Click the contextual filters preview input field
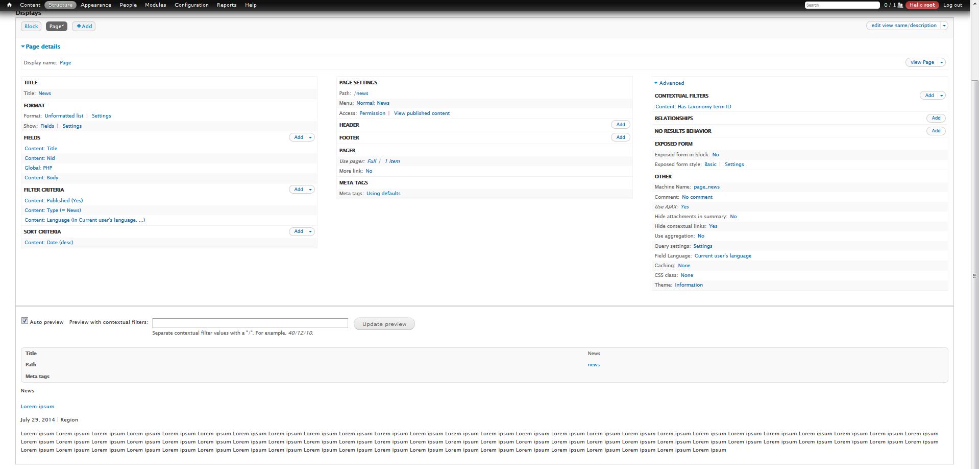Image resolution: width=980 pixels, height=469 pixels. tap(250, 323)
